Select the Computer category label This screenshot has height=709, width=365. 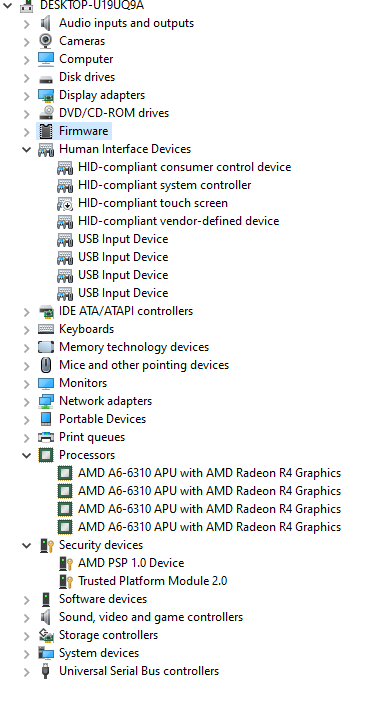click(86, 59)
